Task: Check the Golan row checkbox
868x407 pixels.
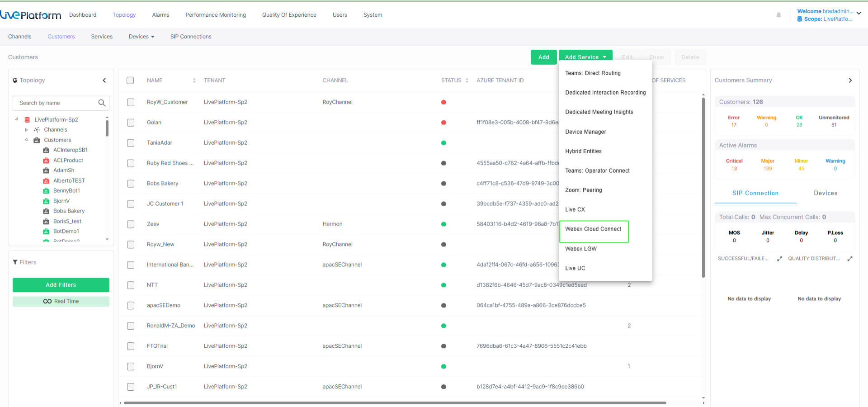Action: [131, 123]
